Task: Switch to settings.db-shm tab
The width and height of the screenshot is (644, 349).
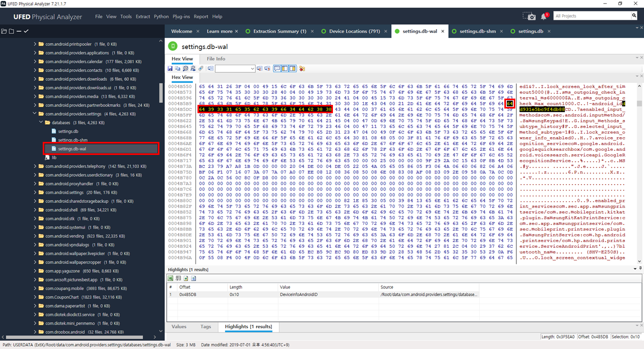Action: 478,31
